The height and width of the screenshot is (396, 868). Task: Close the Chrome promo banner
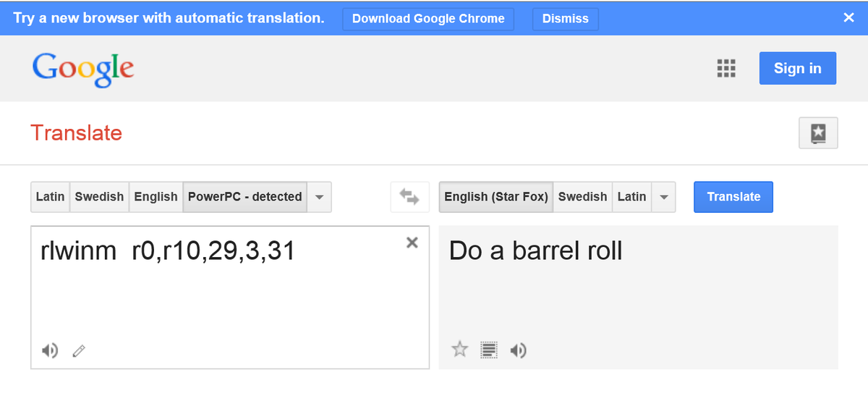849,17
